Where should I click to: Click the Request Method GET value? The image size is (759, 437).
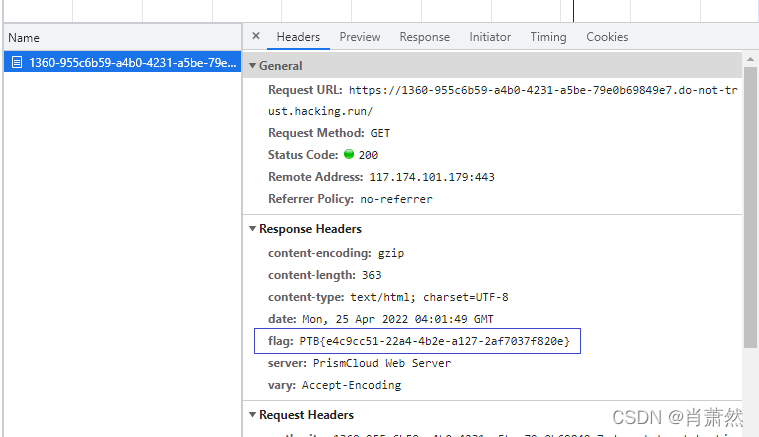click(x=380, y=133)
